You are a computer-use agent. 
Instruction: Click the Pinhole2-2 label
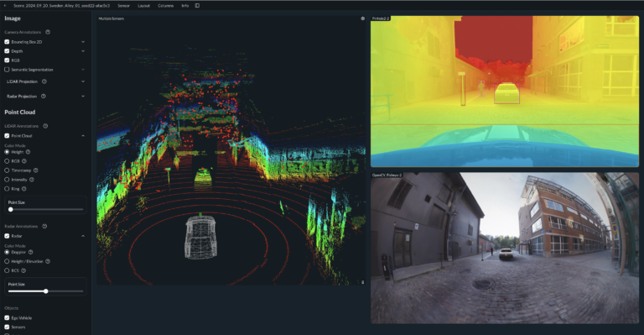pos(381,18)
